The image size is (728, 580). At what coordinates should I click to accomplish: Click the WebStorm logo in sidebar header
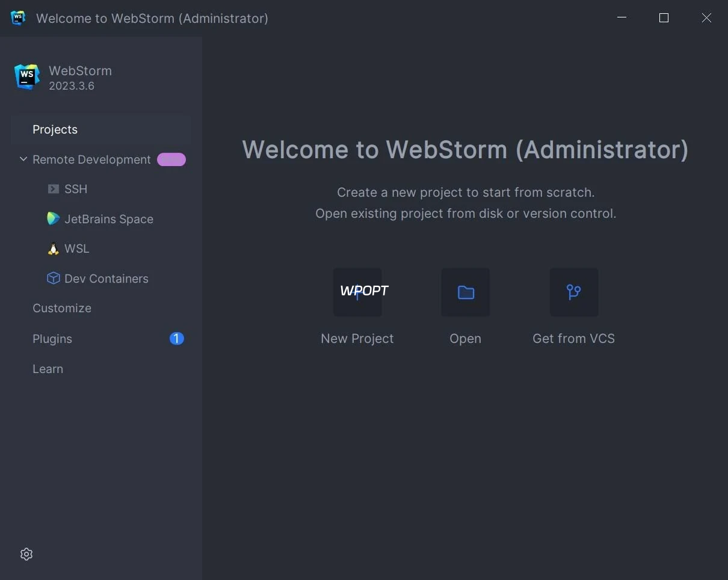(x=27, y=77)
